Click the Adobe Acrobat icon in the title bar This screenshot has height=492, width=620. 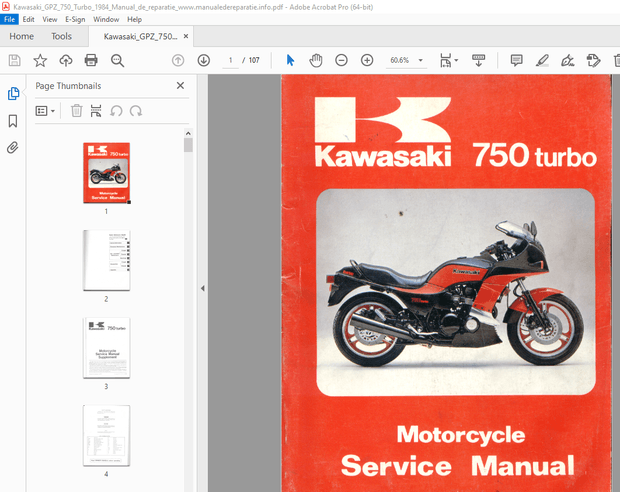(x=6, y=7)
